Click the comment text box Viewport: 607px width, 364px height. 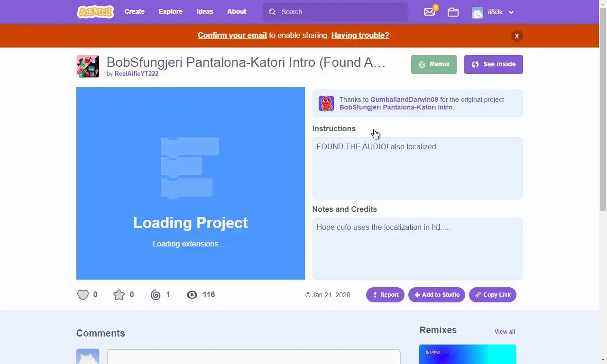coord(254,356)
